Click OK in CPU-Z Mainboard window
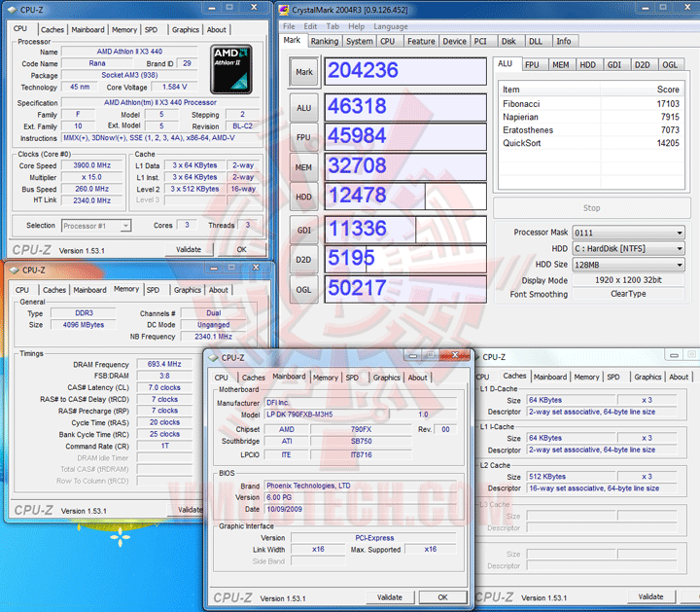 click(x=442, y=597)
